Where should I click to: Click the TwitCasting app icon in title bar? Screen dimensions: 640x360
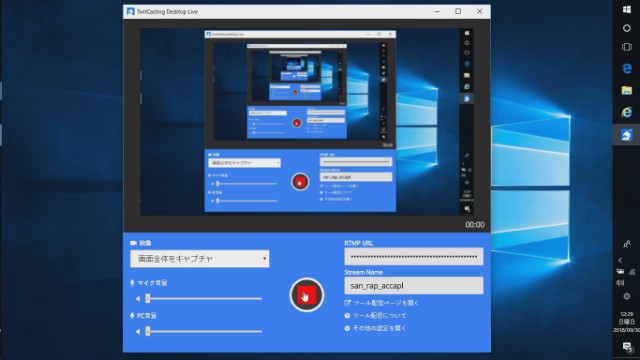[130, 11]
